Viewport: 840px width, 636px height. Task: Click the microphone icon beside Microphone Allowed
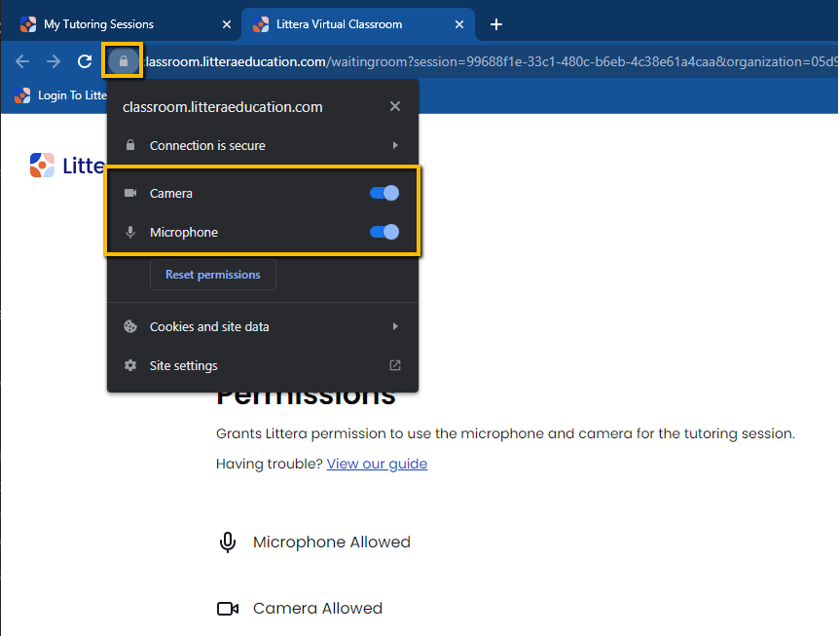pos(227,542)
